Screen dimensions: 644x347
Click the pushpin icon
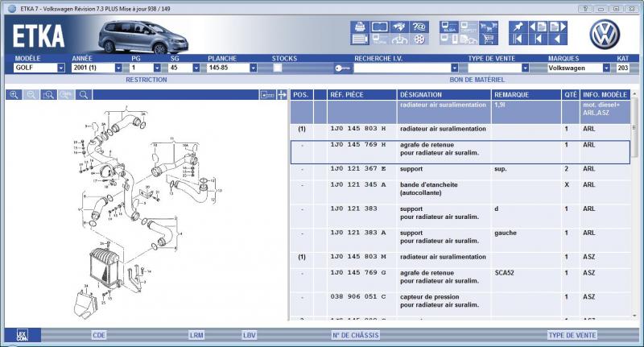(x=518, y=27)
